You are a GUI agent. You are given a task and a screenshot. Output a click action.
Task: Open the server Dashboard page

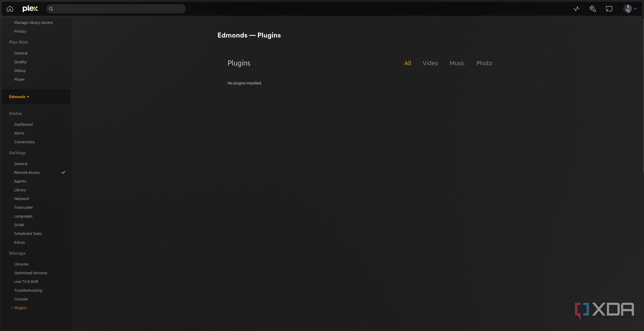(23, 124)
